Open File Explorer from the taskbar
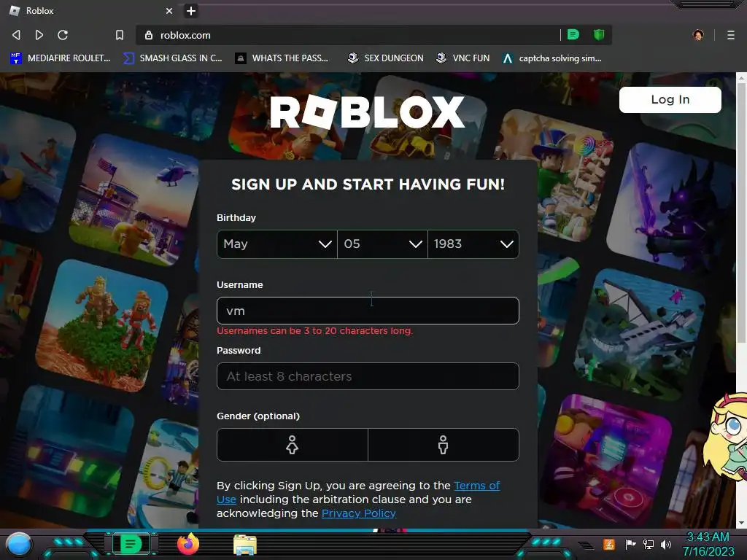This screenshot has width=747, height=560. (x=245, y=545)
